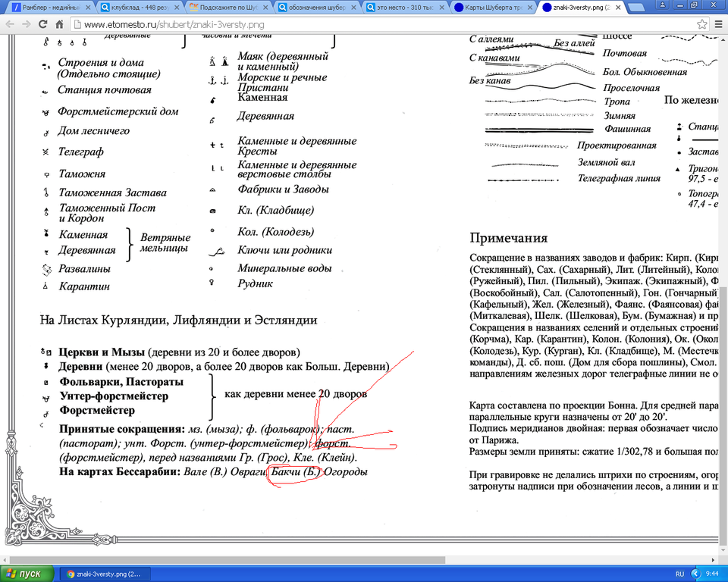
Task: Click the Таможенная Застава legend label
Action: pos(112,192)
